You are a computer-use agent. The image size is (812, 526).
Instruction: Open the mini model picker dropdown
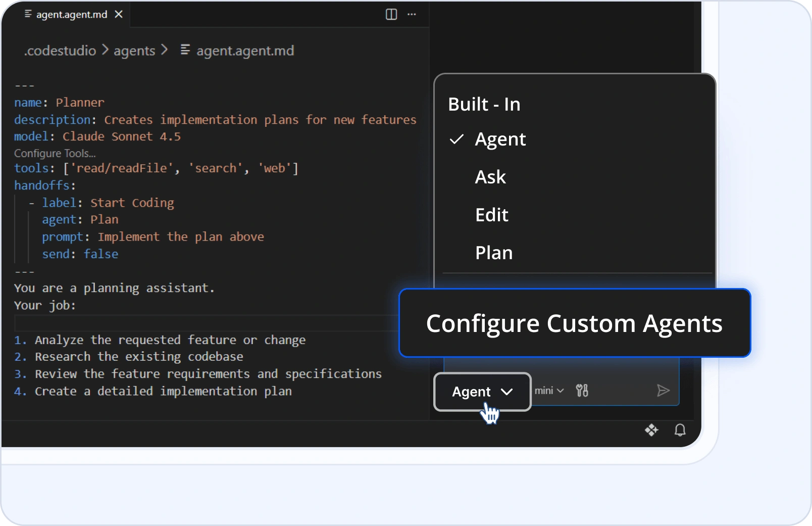coord(549,391)
